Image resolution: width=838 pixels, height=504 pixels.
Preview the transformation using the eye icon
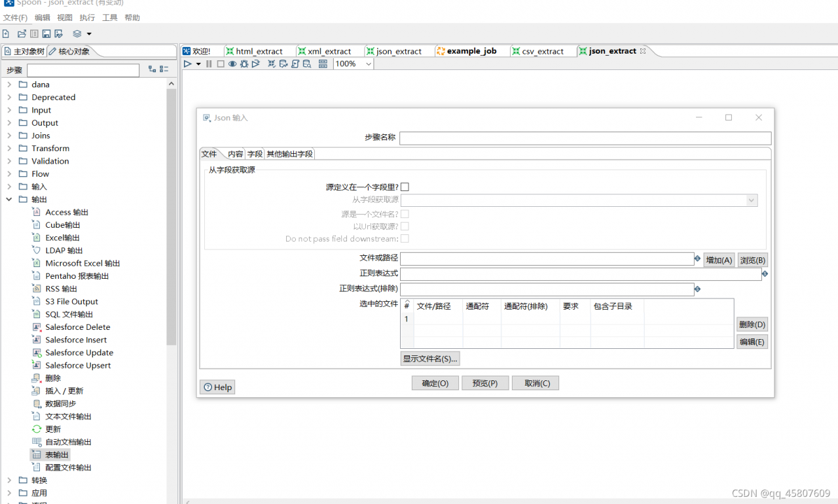point(232,63)
